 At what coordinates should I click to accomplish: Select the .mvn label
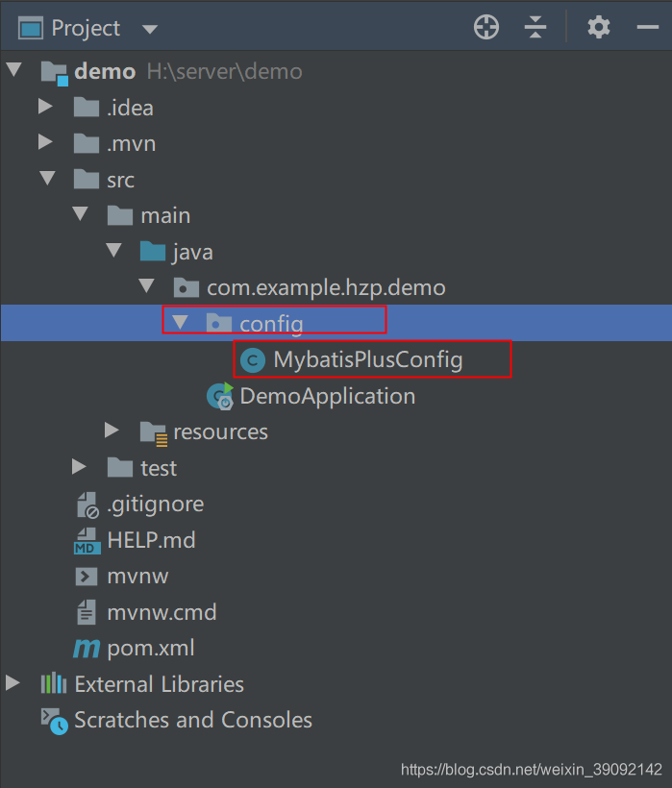[x=131, y=144]
